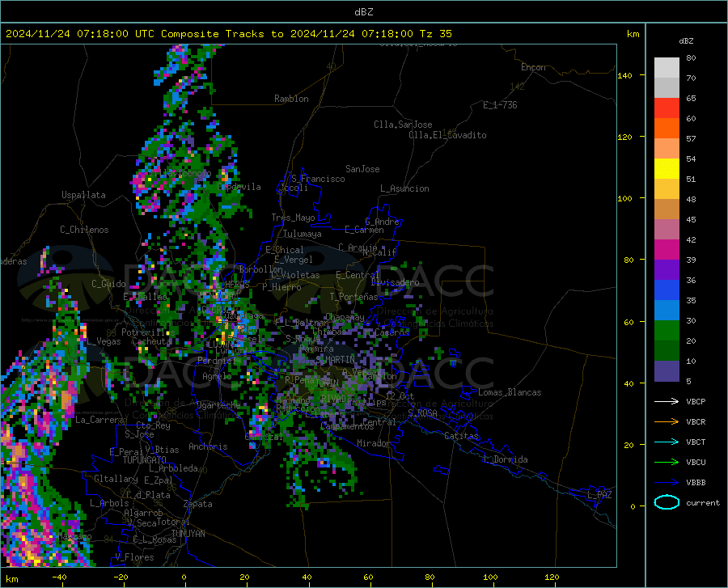The width and height of the screenshot is (728, 588).
Task: Click the '120' km tick on bottom axis
Action: coord(552,577)
